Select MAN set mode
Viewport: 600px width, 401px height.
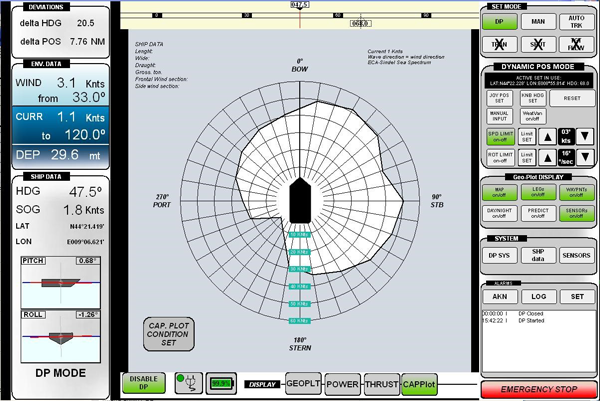[538, 20]
